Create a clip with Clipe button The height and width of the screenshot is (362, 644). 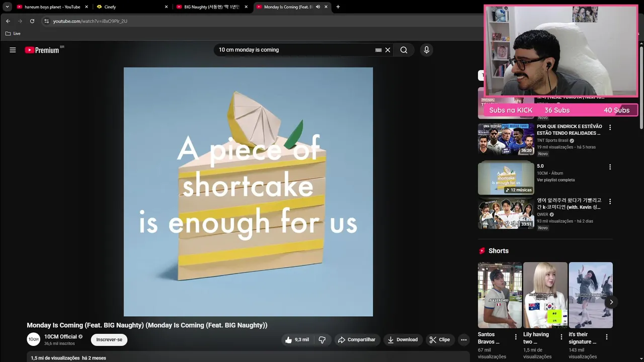pyautogui.click(x=440, y=340)
